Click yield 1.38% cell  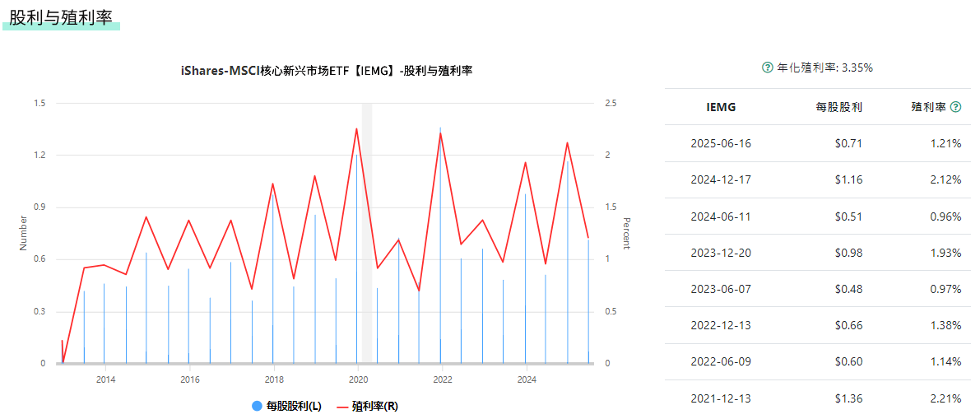pyautogui.click(x=945, y=325)
